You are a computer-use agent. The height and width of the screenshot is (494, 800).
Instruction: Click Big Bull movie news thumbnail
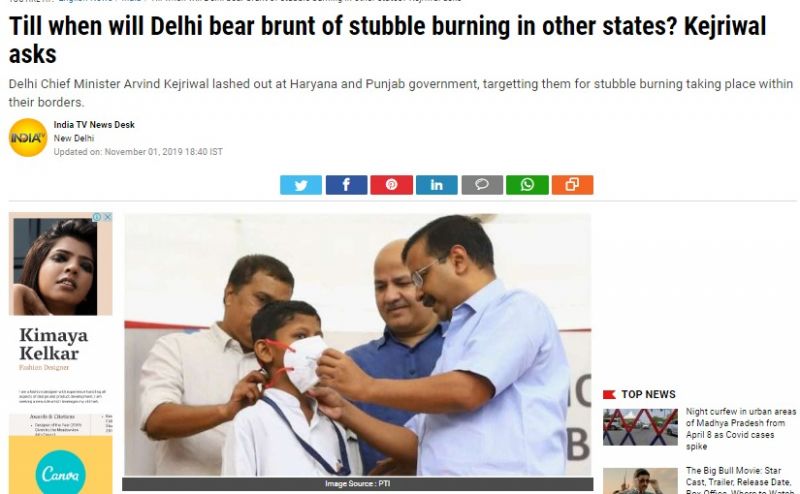(x=640, y=481)
